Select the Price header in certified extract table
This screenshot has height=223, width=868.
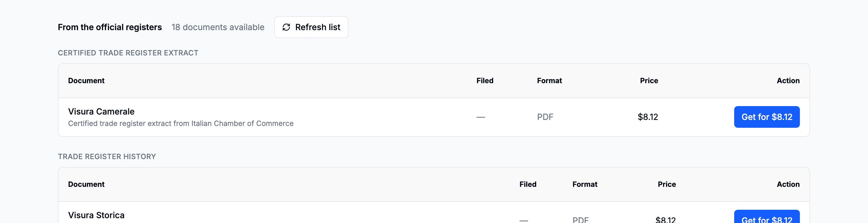pos(649,80)
